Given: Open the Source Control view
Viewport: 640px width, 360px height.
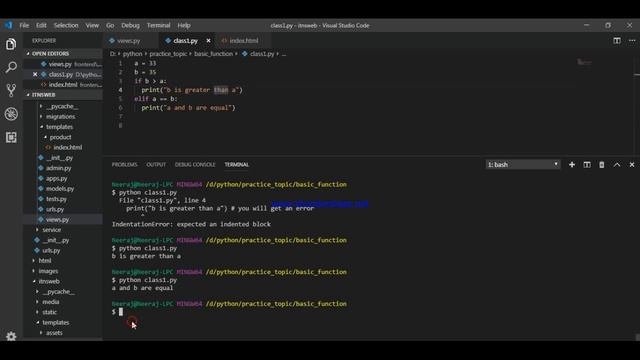Looking at the screenshot, I should 11,90.
